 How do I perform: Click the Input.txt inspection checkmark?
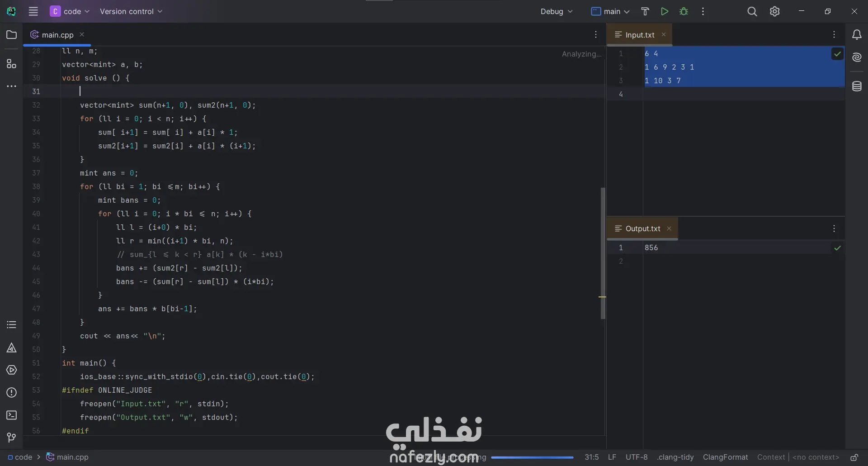pos(838,54)
